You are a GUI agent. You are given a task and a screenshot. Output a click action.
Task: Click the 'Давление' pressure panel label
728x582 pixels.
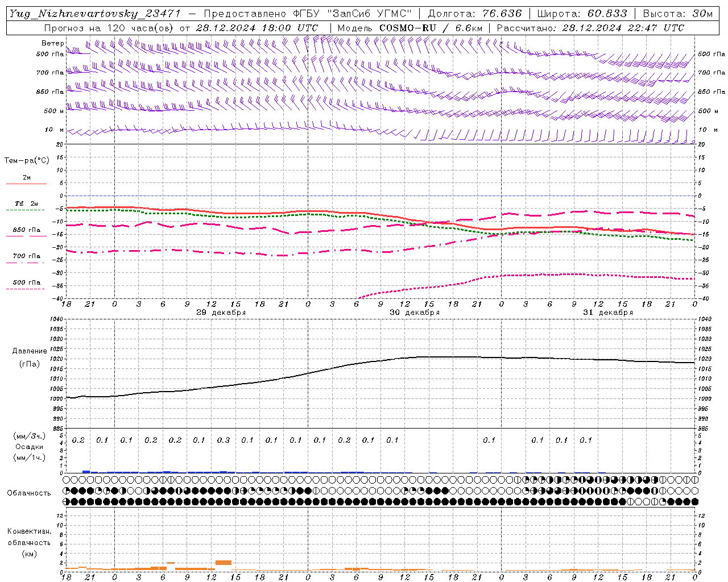tap(30, 351)
